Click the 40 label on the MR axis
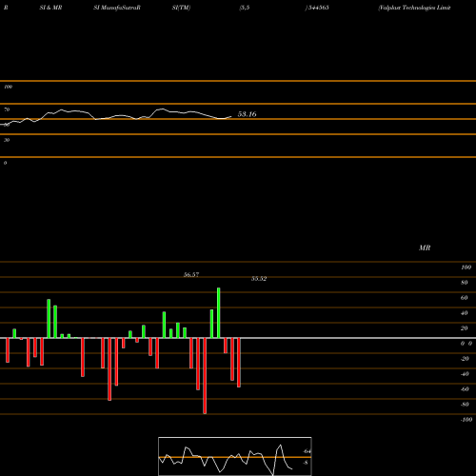This screenshot has width=476, height=476. (x=465, y=313)
